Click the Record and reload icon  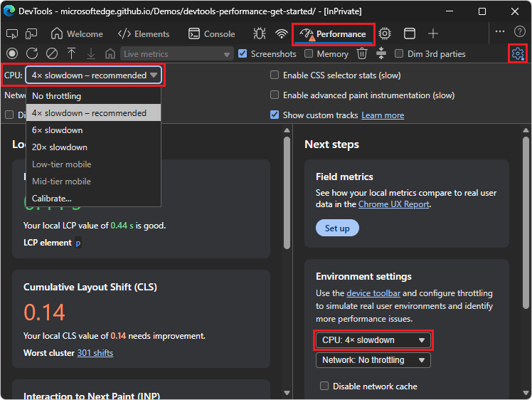(31, 53)
